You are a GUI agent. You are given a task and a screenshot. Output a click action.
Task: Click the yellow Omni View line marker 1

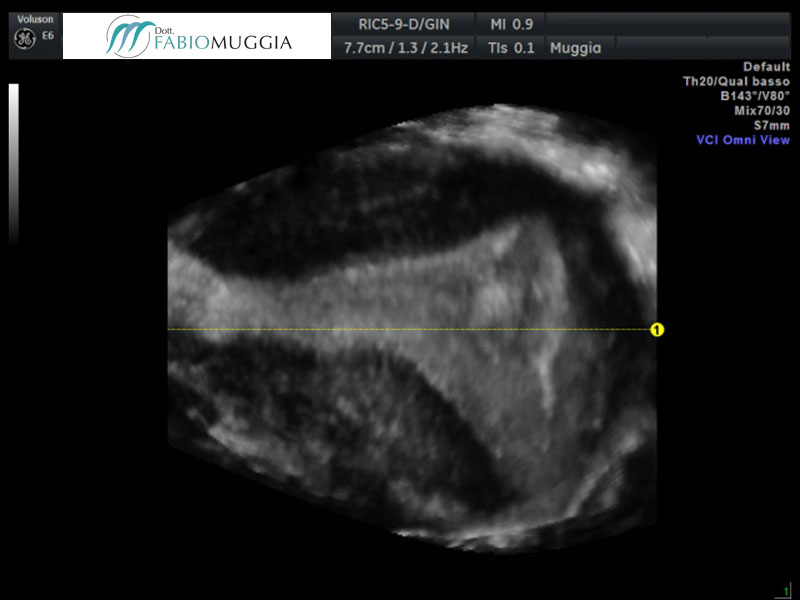tap(657, 330)
